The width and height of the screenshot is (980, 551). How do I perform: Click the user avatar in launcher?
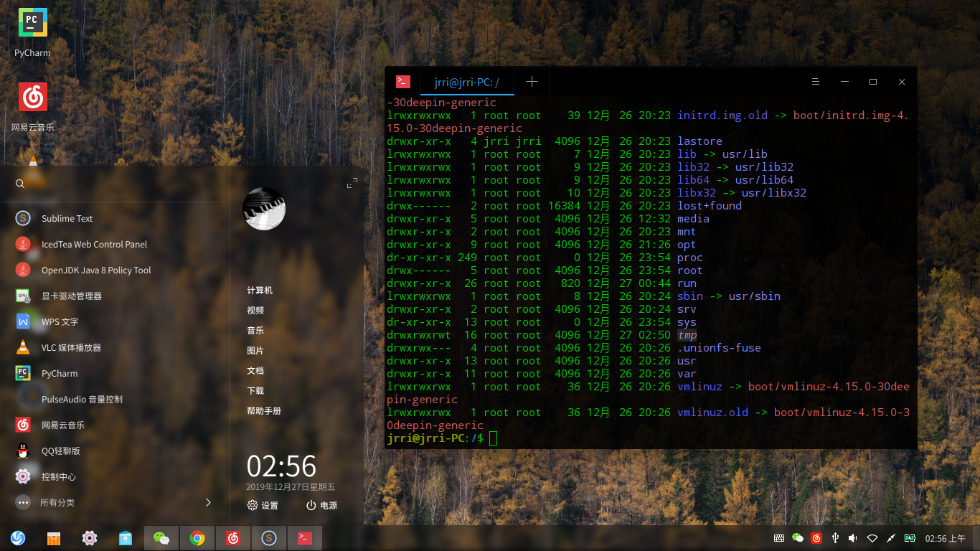click(264, 209)
